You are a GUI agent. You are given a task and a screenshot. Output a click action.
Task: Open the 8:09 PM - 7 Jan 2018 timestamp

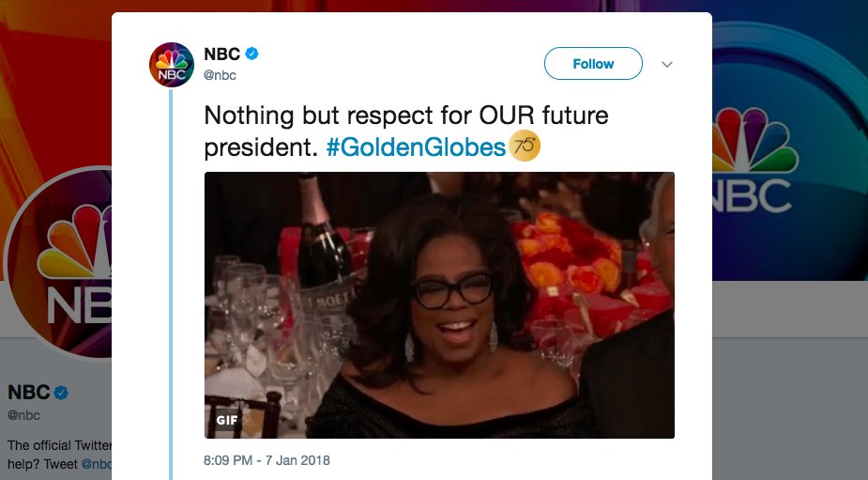[x=266, y=460]
